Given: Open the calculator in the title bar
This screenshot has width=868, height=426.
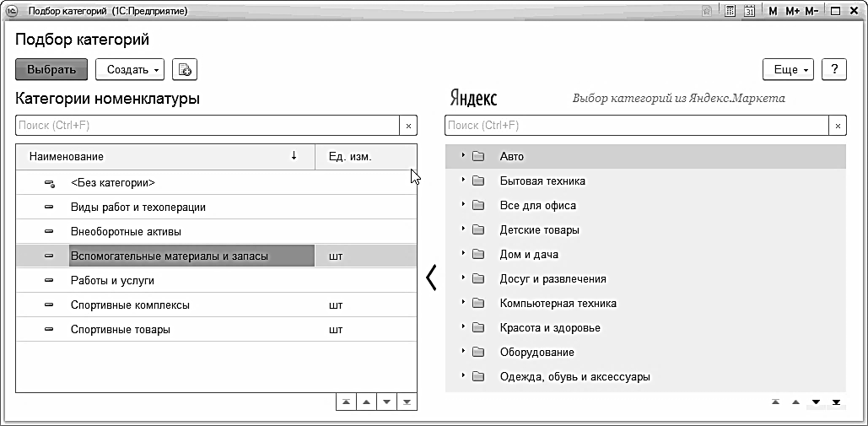Looking at the screenshot, I should click(x=730, y=11).
